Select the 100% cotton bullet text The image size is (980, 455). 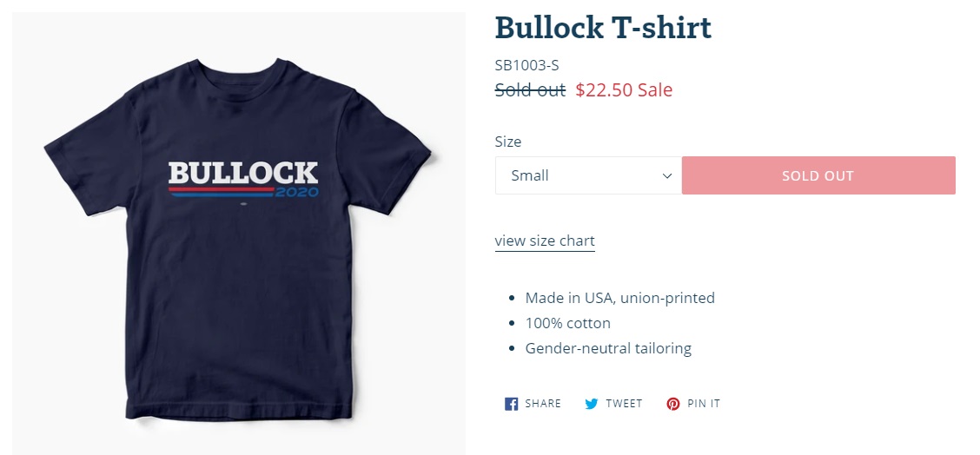(x=567, y=323)
